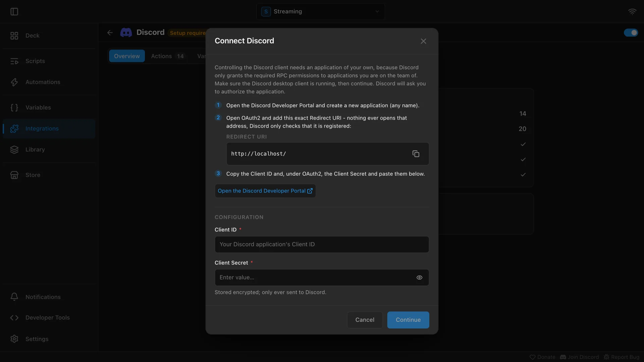
Task: Click the Setup required badge
Action: (187, 33)
